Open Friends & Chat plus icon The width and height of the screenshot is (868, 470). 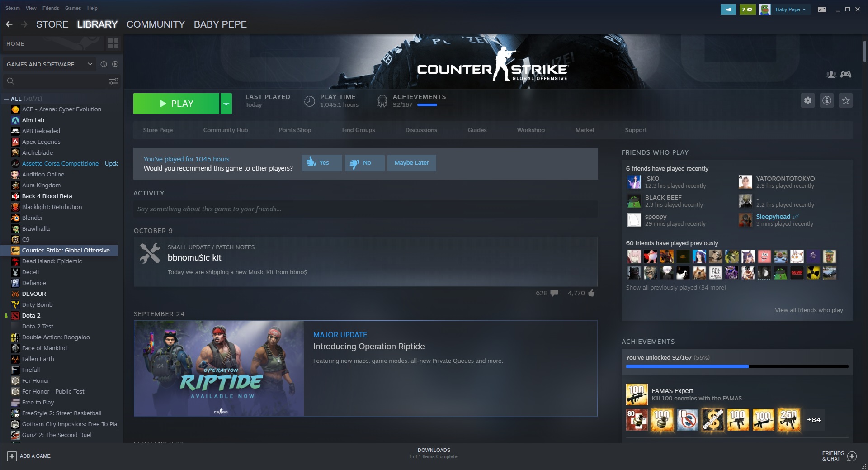[x=852, y=456]
